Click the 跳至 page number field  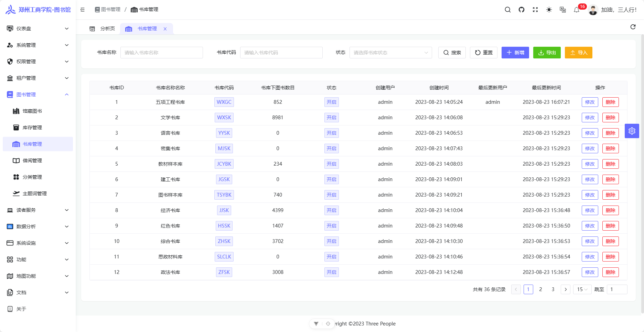click(617, 289)
